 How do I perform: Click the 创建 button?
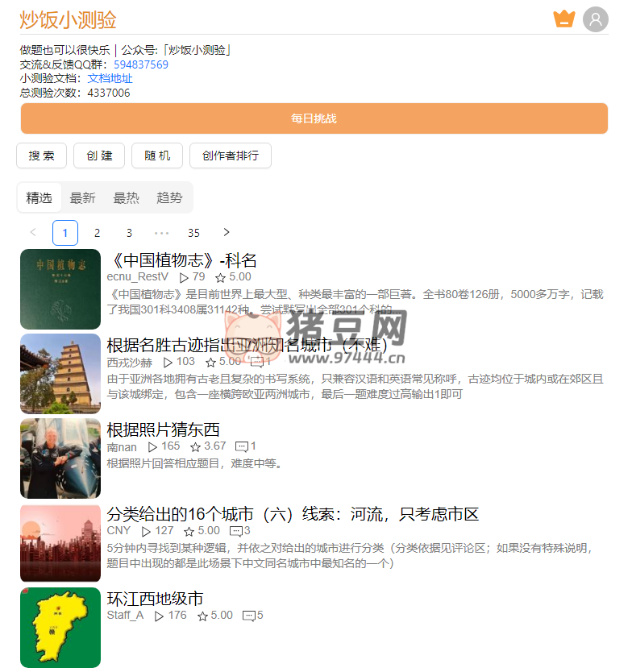pyautogui.click(x=99, y=156)
